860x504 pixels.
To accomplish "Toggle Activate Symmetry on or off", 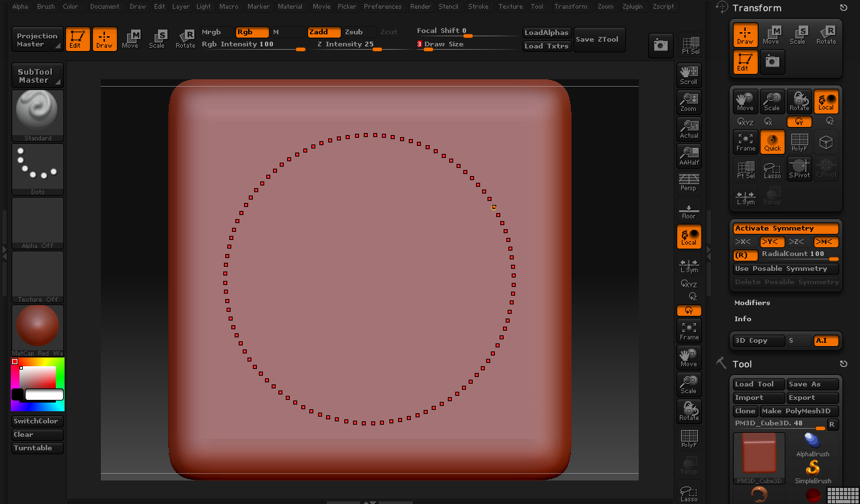I will [x=785, y=228].
